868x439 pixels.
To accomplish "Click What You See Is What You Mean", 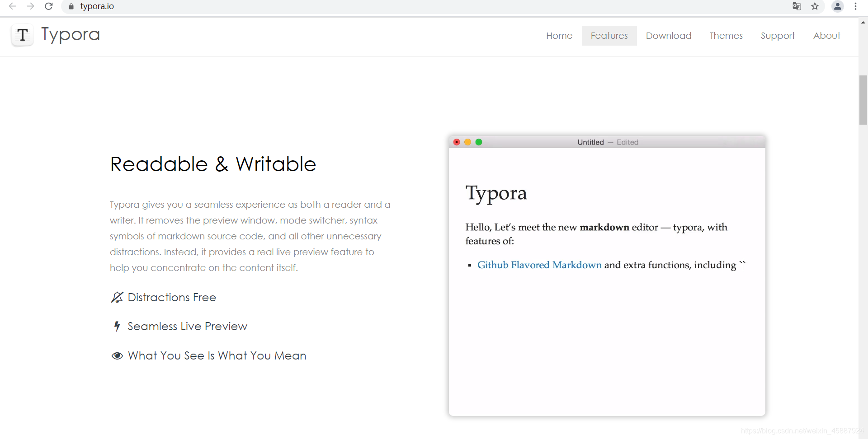I will [x=217, y=356].
